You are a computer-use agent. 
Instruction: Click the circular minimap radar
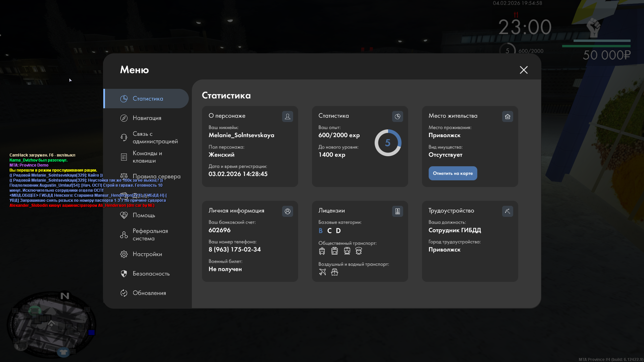coord(51,324)
